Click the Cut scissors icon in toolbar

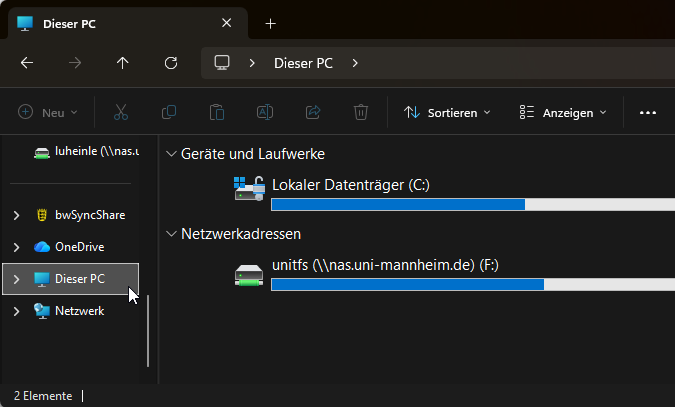click(121, 113)
